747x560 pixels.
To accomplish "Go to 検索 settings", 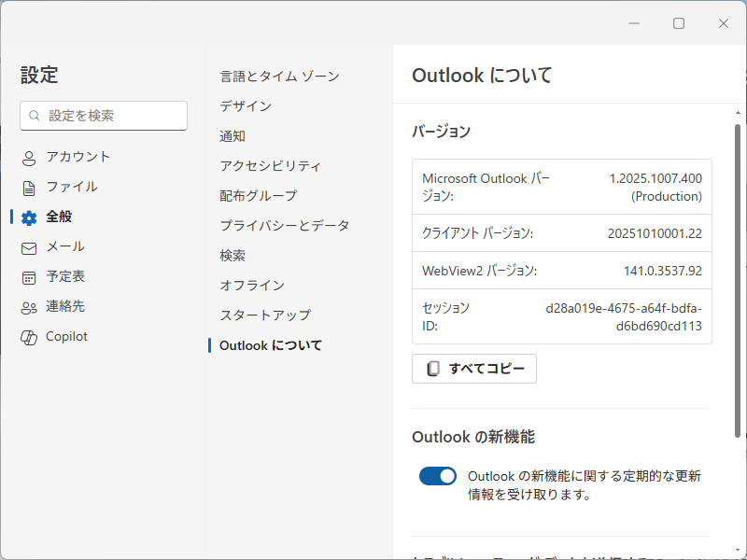I will (233, 255).
